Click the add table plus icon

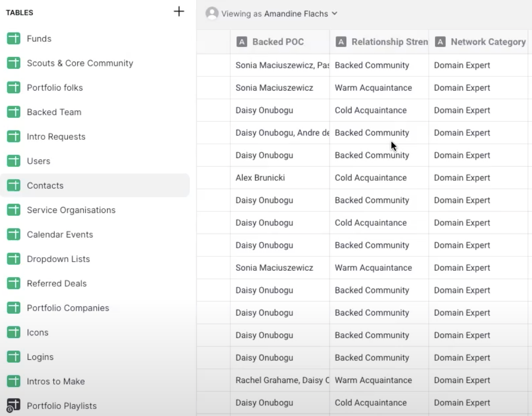coord(179,11)
